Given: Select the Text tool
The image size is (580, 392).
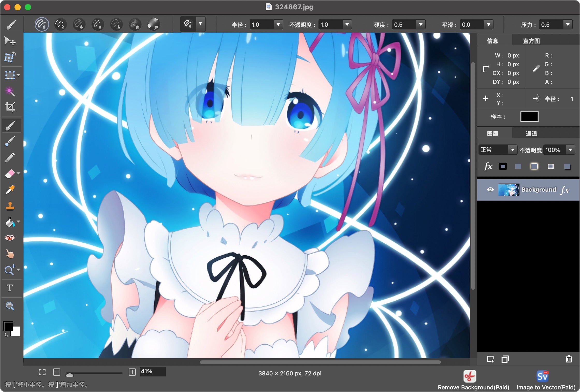Looking at the screenshot, I should (10, 288).
